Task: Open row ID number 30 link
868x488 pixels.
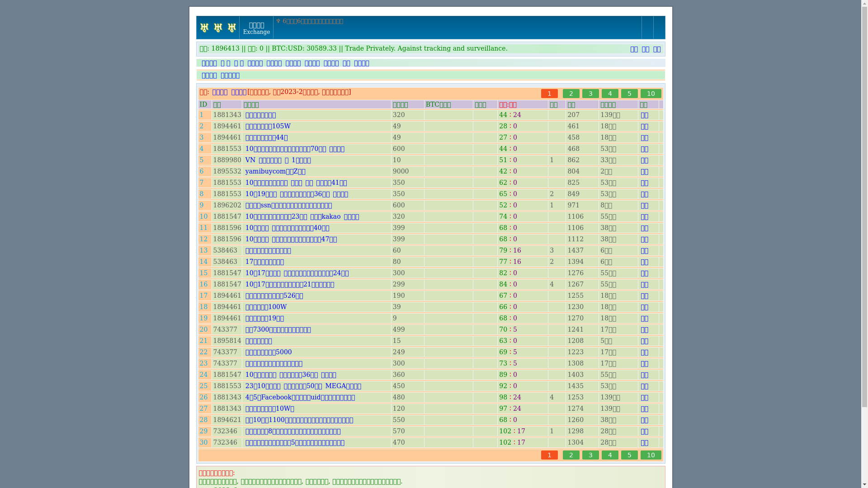Action: pyautogui.click(x=203, y=442)
